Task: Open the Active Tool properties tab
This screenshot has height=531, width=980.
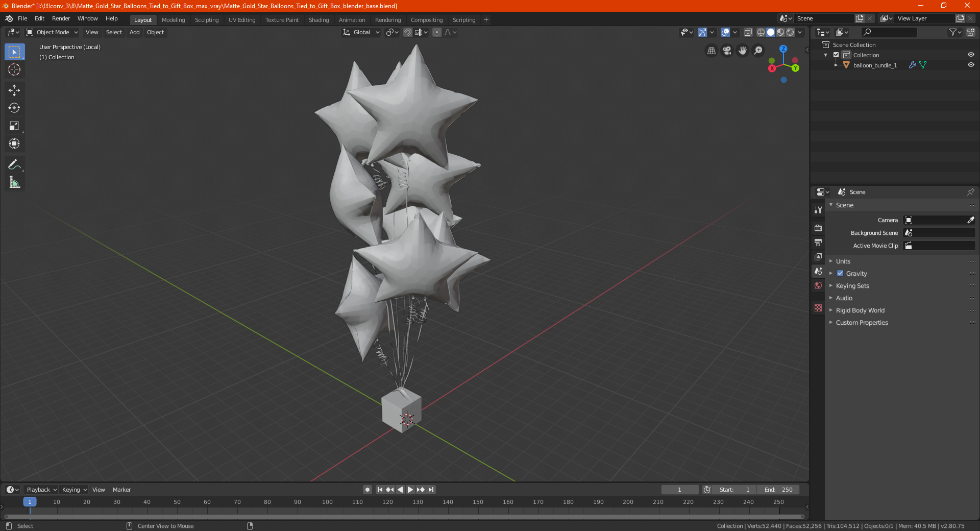Action: click(818, 209)
